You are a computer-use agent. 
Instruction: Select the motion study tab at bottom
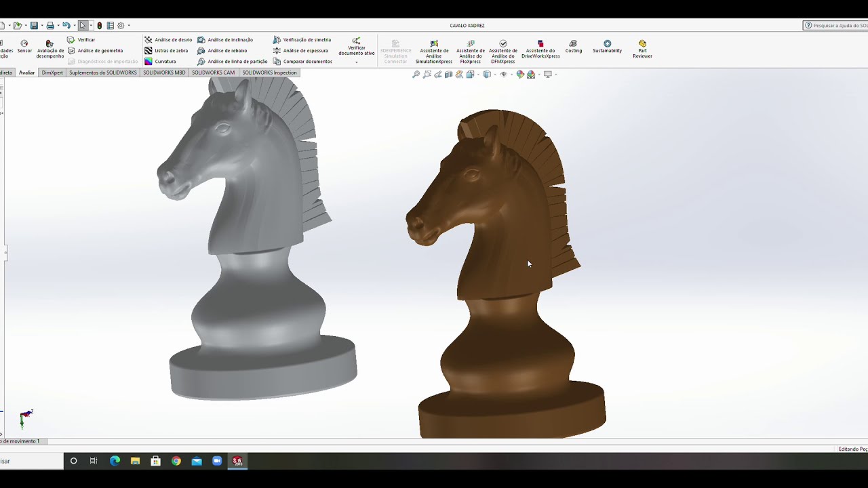pyautogui.click(x=22, y=441)
